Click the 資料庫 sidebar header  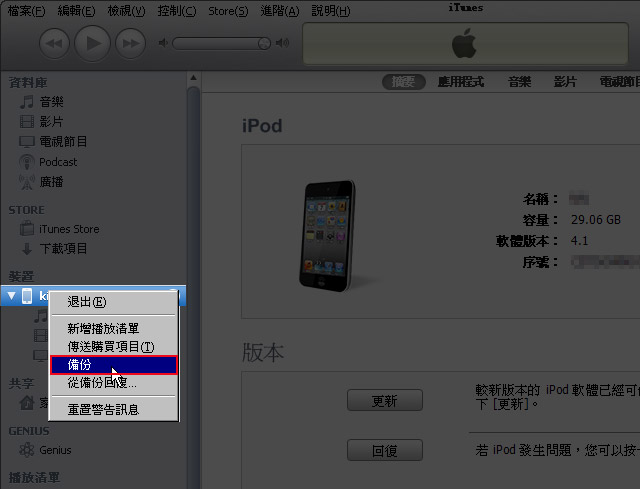[x=28, y=82]
